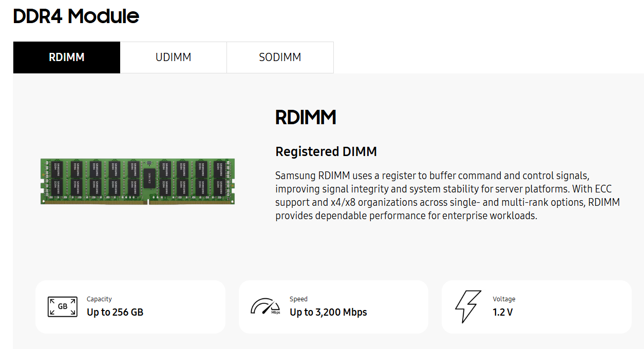Click the DDR4 Module heading
Screen dimensions: 644x349
click(x=76, y=16)
